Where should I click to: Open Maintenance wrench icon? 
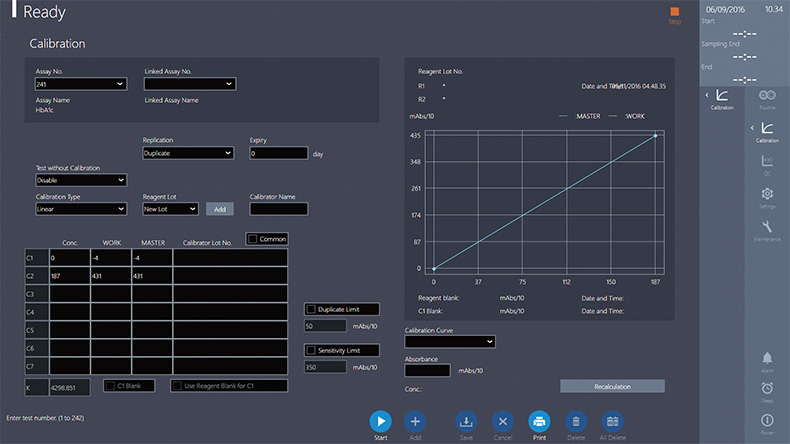767,226
